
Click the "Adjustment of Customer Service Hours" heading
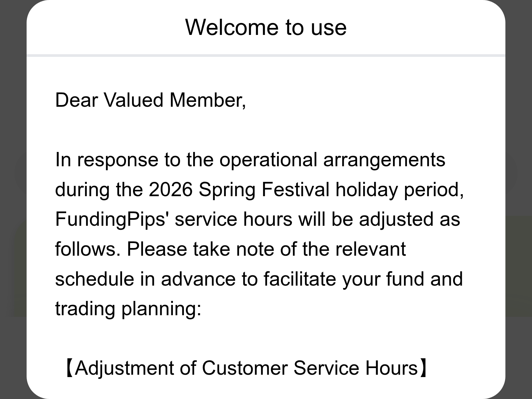246,368
